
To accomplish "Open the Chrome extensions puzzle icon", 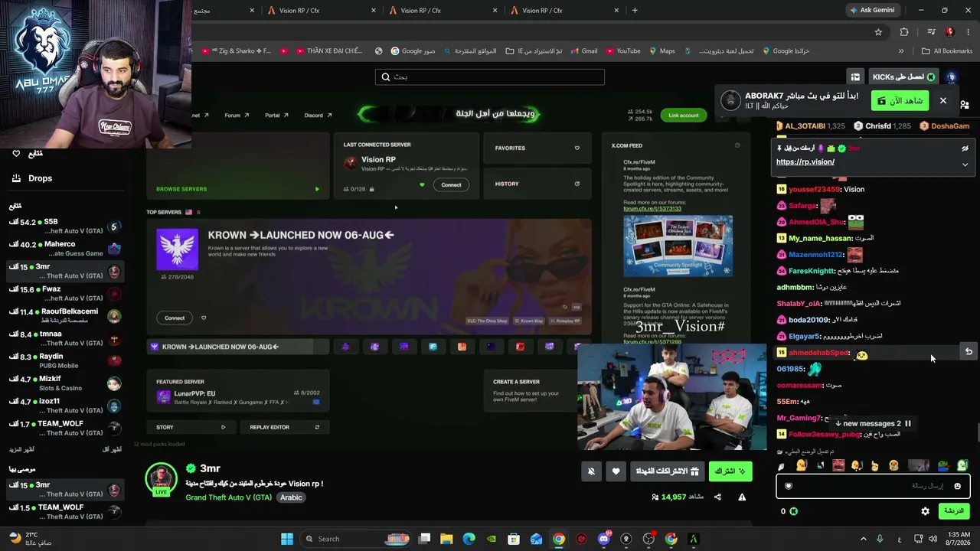I will coord(904,32).
